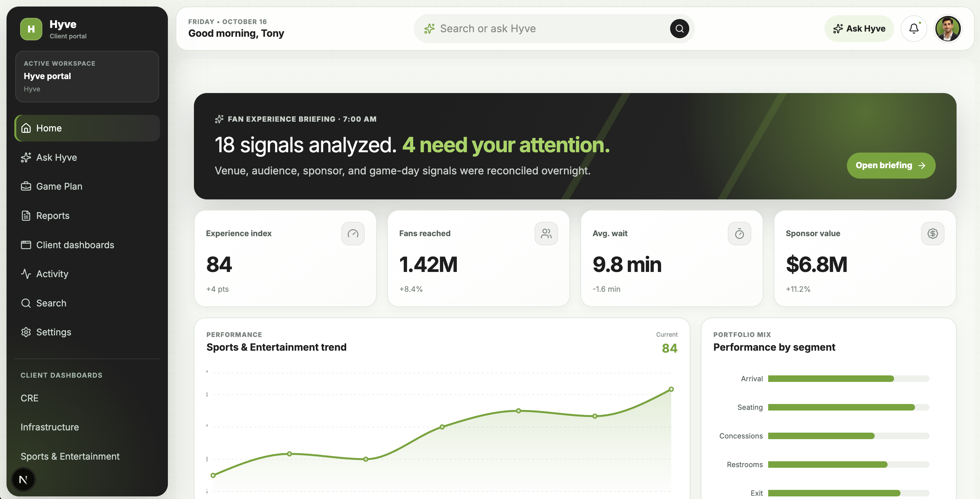Open Search in sidebar

pos(87,303)
